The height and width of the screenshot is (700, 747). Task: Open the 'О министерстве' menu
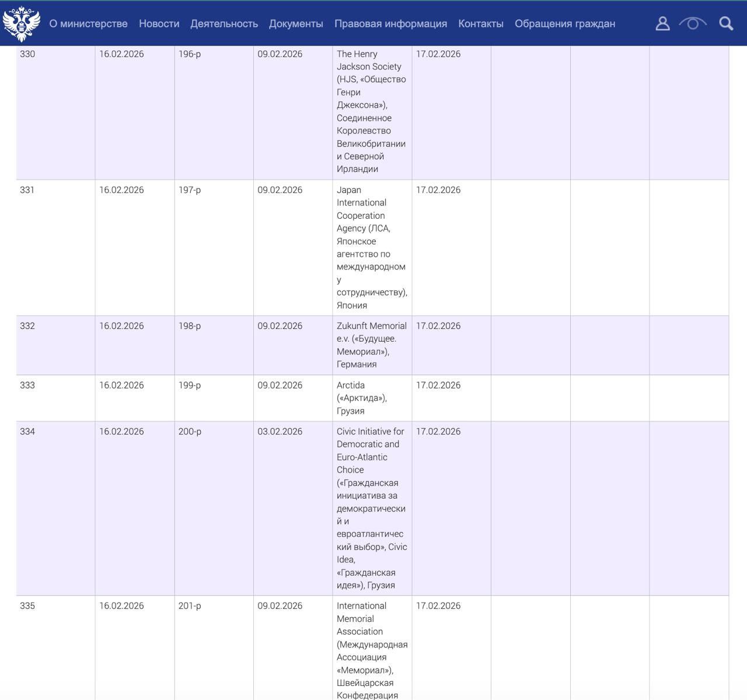[x=88, y=24]
